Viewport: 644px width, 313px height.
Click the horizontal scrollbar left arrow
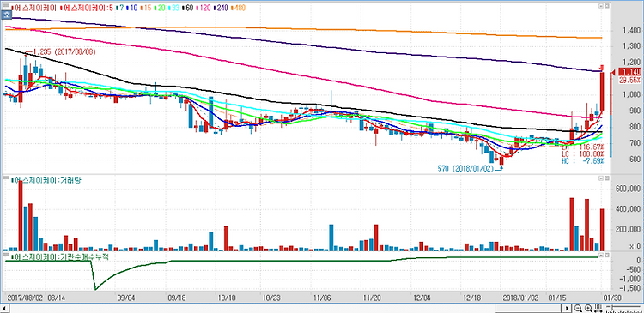[3, 309]
